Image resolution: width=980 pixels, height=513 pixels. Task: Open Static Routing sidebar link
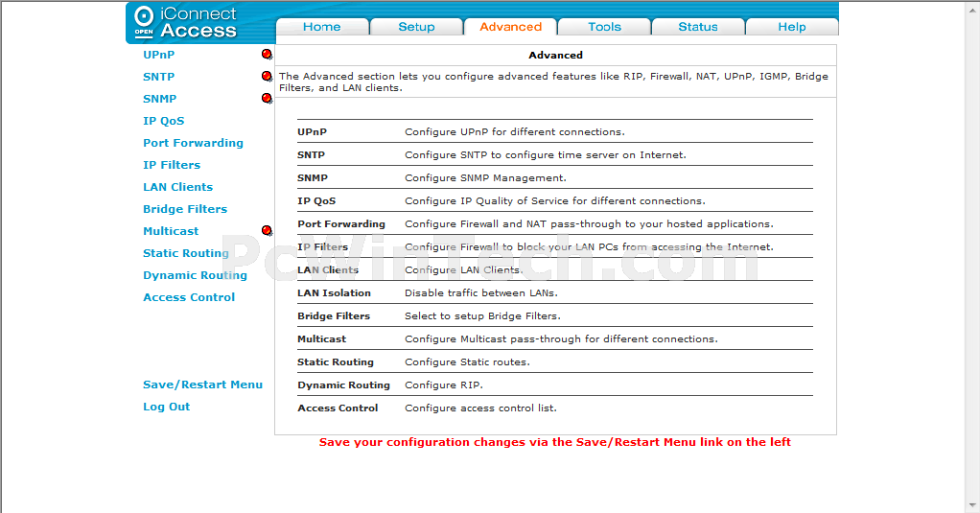point(186,253)
